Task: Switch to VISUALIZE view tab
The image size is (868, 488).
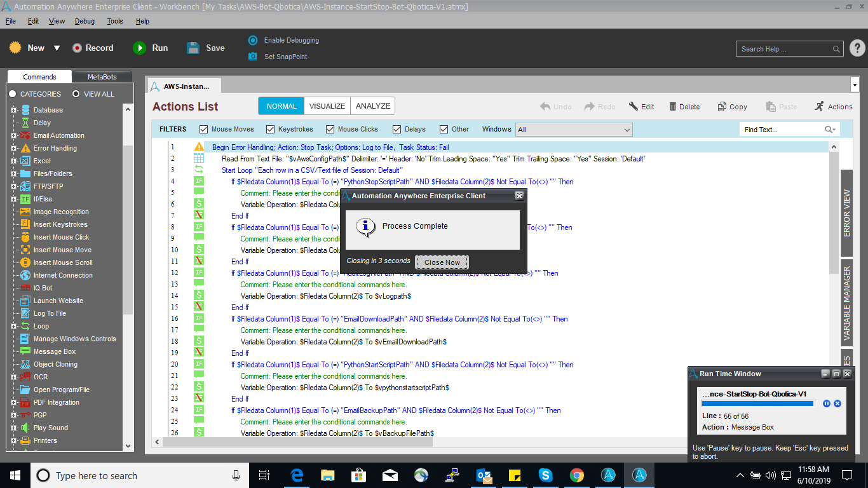Action: 327,106
